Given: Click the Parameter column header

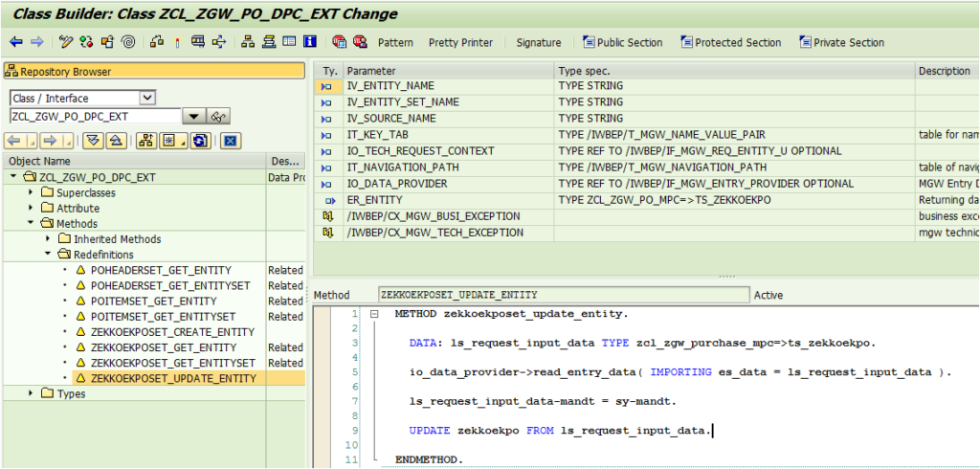Looking at the screenshot, I should 449,71.
